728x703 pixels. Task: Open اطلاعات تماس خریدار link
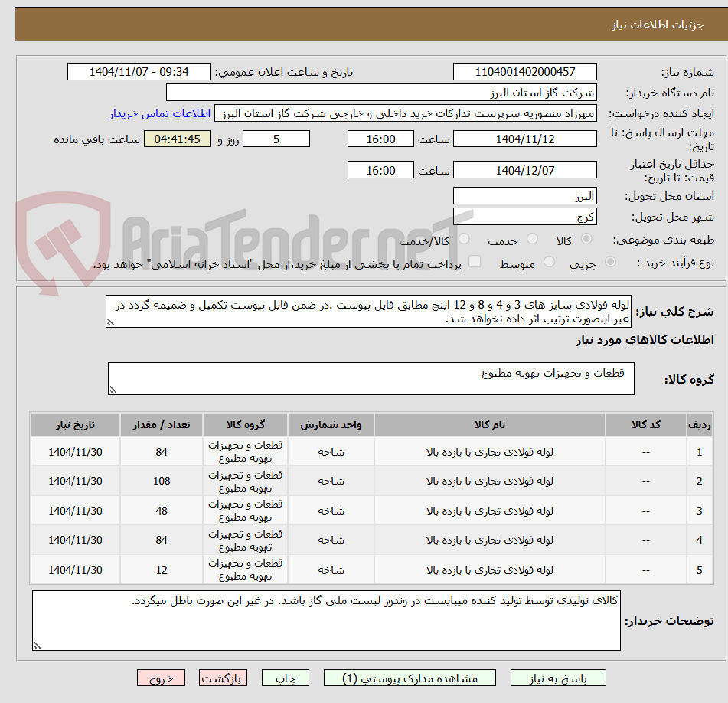(160, 114)
